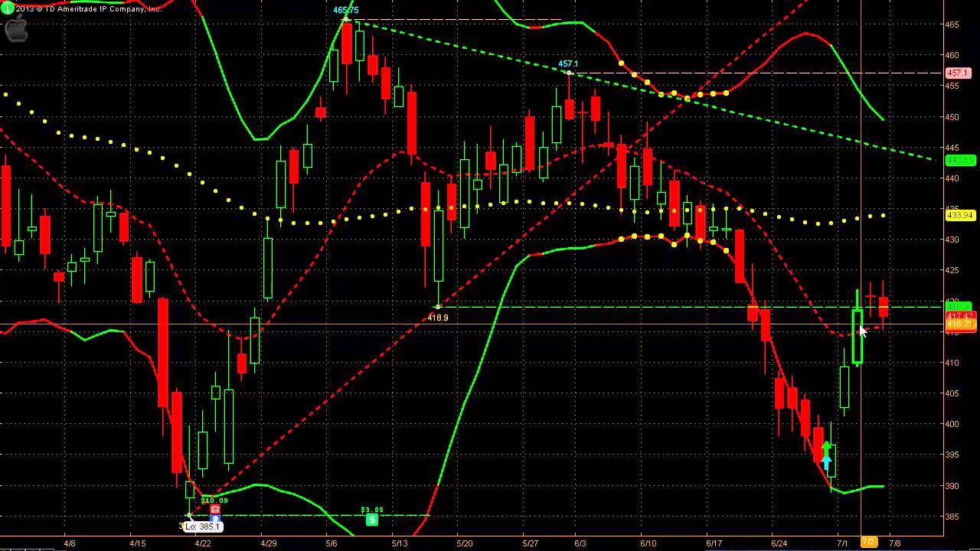Click the green info icon in chart corner
The image size is (980, 551).
click(x=7, y=8)
